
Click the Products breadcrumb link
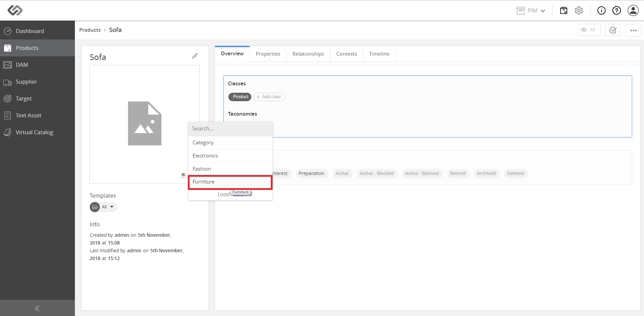click(90, 30)
